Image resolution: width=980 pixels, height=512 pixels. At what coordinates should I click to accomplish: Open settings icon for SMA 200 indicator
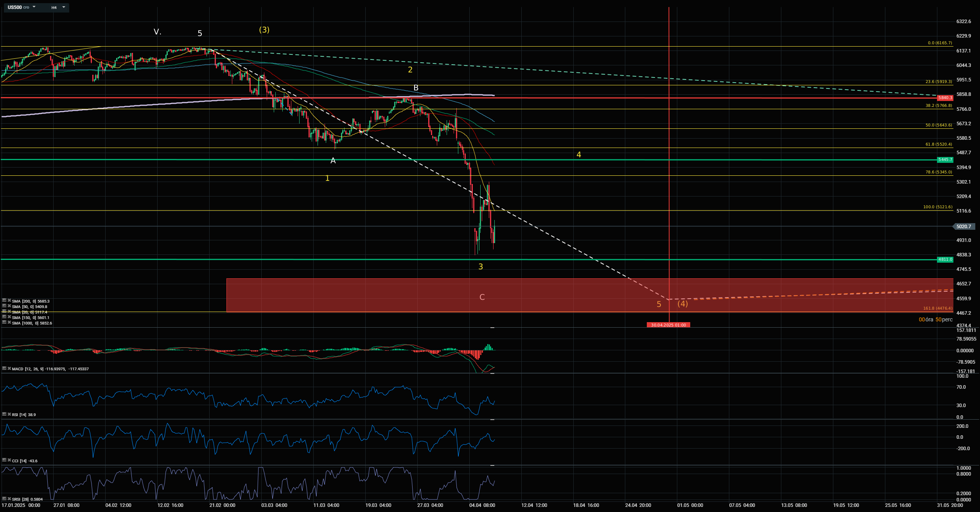4,301
